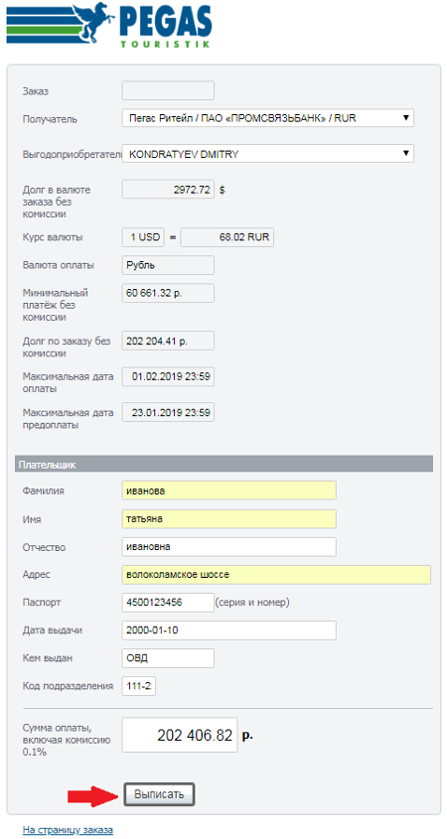This screenshot has width=447, height=839.
Task: Click the Выписать button
Action: click(159, 795)
